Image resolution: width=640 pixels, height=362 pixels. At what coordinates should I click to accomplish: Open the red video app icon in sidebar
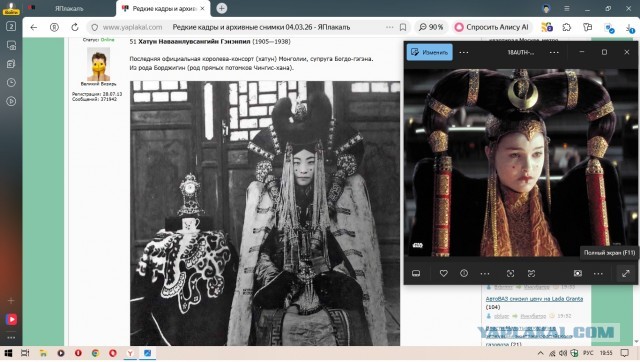[x=11, y=320]
